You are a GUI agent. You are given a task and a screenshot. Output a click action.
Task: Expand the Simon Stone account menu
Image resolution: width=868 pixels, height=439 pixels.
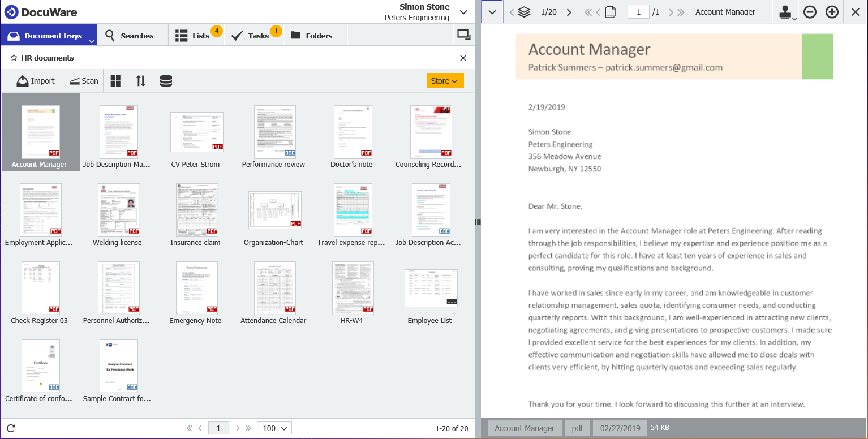[x=463, y=11]
